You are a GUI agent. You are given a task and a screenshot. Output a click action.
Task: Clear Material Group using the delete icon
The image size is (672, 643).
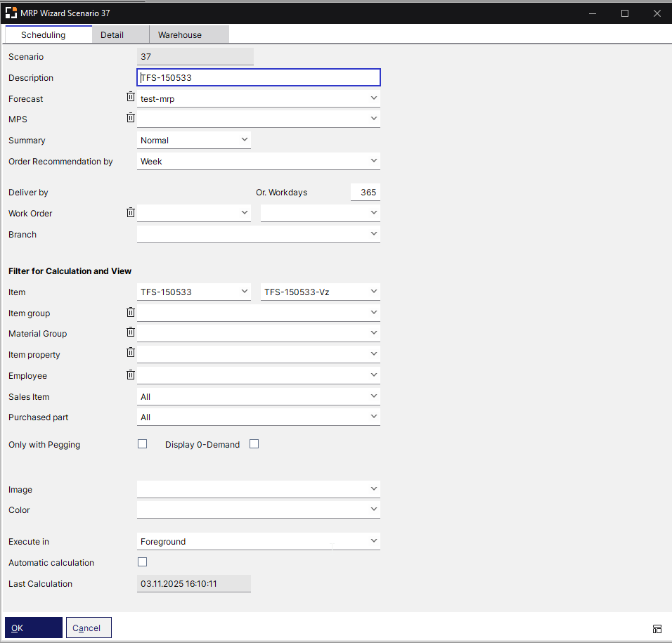(130, 332)
